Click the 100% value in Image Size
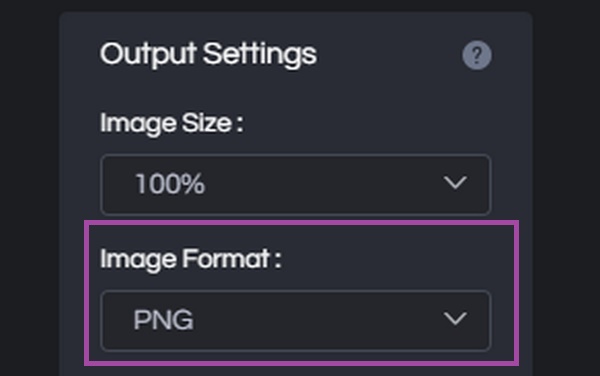 tap(170, 184)
